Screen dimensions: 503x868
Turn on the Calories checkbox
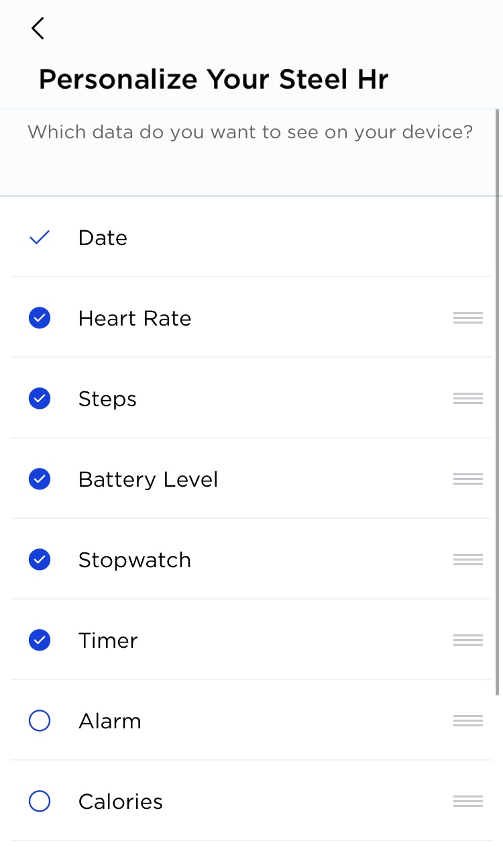tap(40, 802)
